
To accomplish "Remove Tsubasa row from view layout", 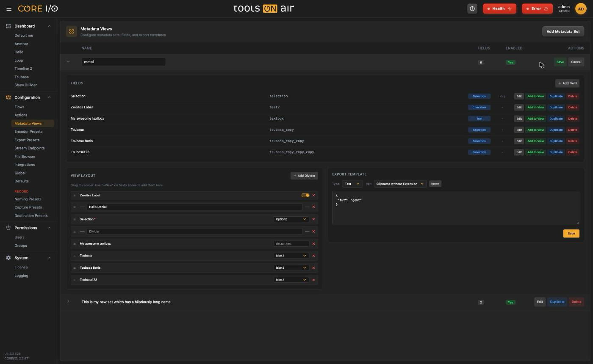I will 313,256.
